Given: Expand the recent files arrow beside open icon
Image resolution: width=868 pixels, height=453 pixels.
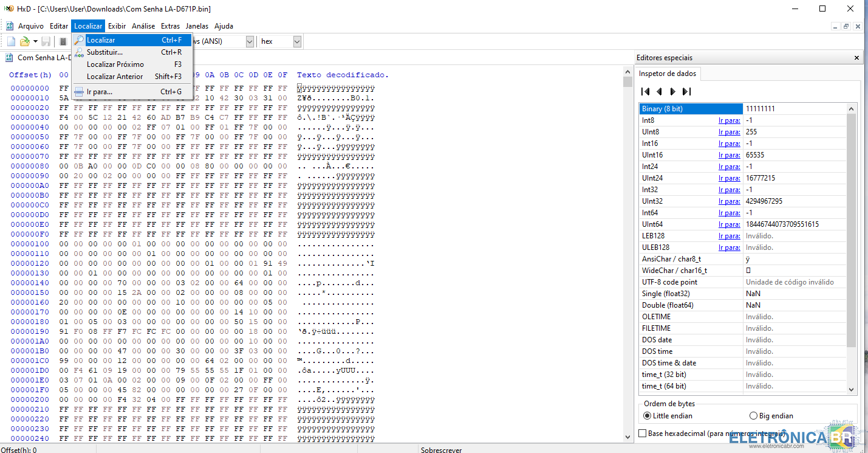Looking at the screenshot, I should tap(35, 41).
